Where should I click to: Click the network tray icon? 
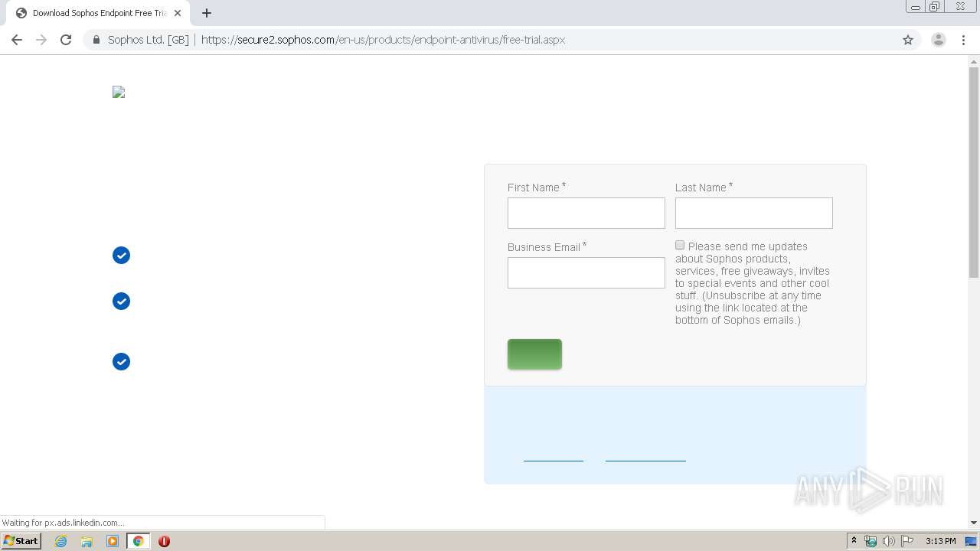point(871,541)
